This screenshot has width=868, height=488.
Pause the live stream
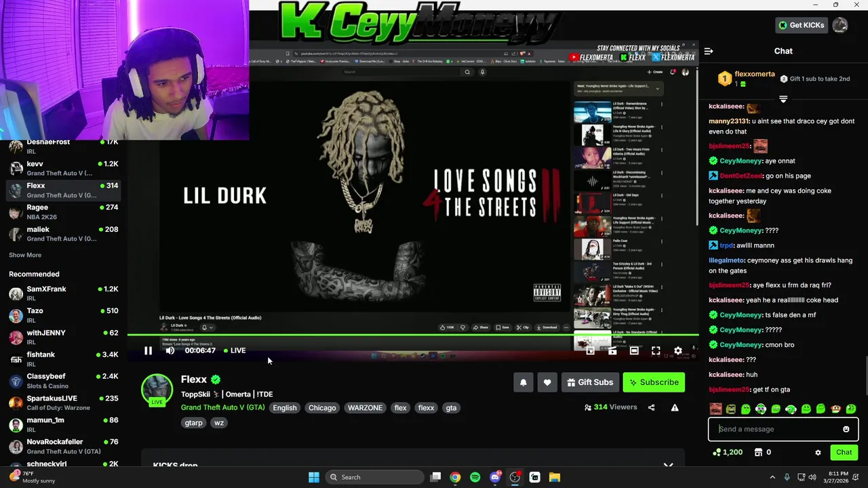click(148, 350)
